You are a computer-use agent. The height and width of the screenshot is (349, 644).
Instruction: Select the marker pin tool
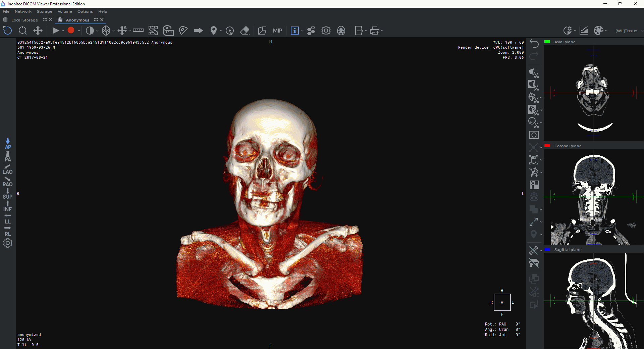tap(214, 31)
